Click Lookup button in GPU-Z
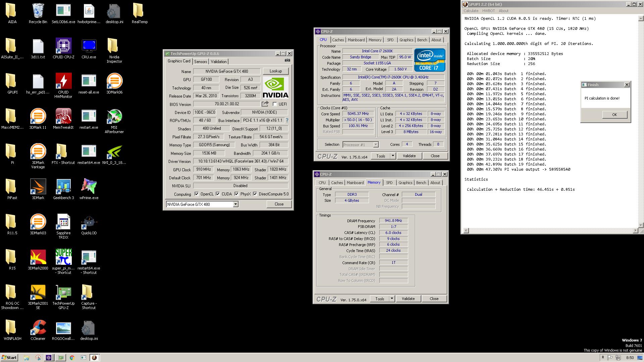This screenshot has width=644, height=362. (x=276, y=71)
